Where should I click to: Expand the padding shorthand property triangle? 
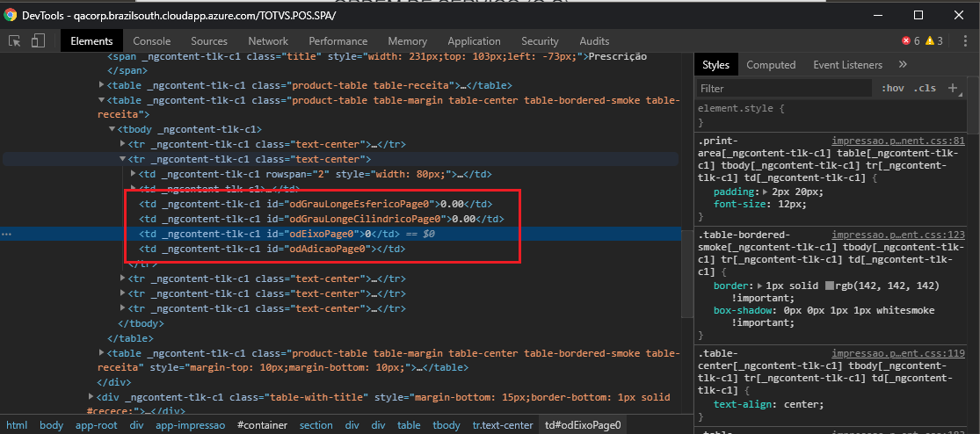766,192
